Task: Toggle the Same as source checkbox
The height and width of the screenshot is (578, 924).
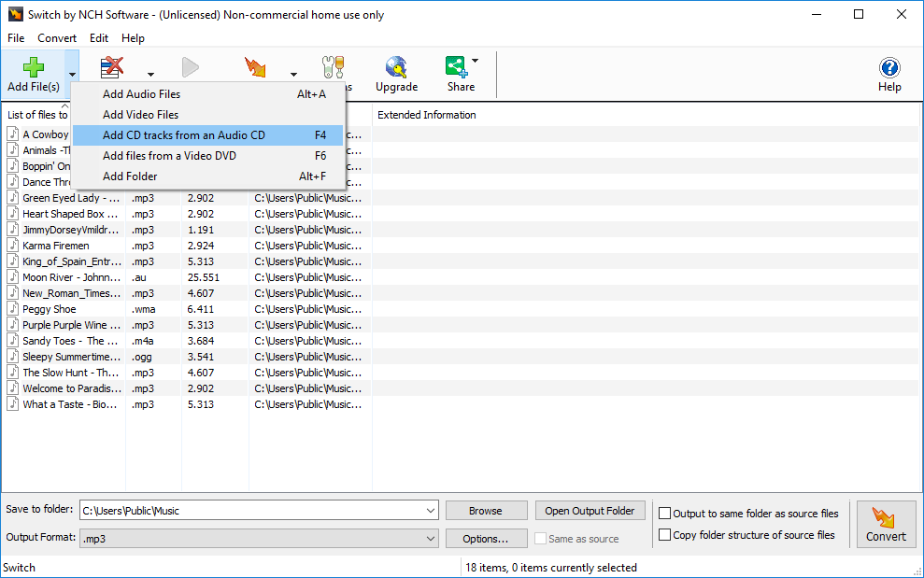Action: [539, 539]
